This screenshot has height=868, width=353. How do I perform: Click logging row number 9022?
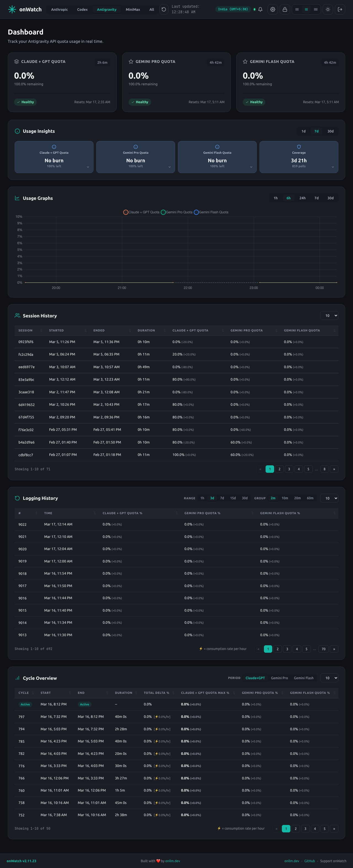(x=176, y=524)
